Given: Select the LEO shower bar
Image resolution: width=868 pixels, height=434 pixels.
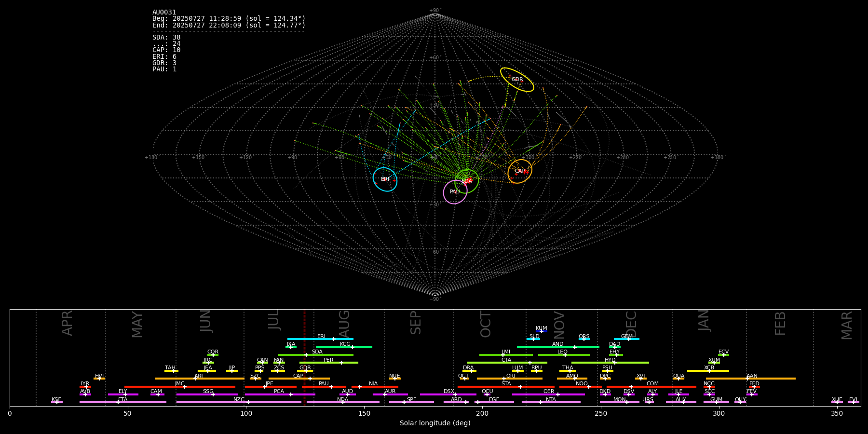Looking at the screenshot, I should coord(564,355).
